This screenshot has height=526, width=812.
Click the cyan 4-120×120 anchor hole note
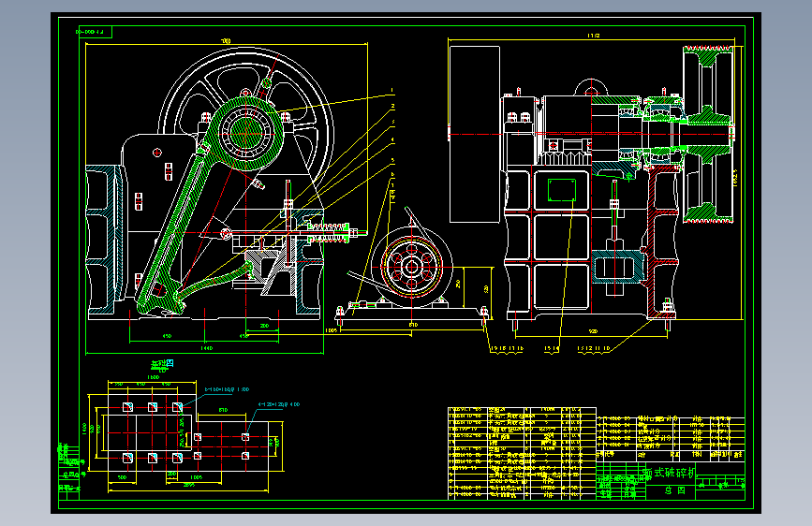pos(278,404)
